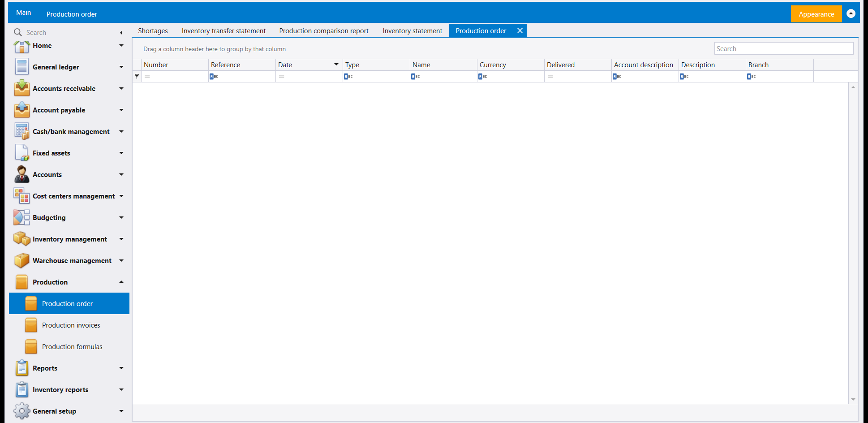This screenshot has height=423, width=868.
Task: Collapse the ribbon with the round arrow button
Action: pyautogui.click(x=851, y=13)
